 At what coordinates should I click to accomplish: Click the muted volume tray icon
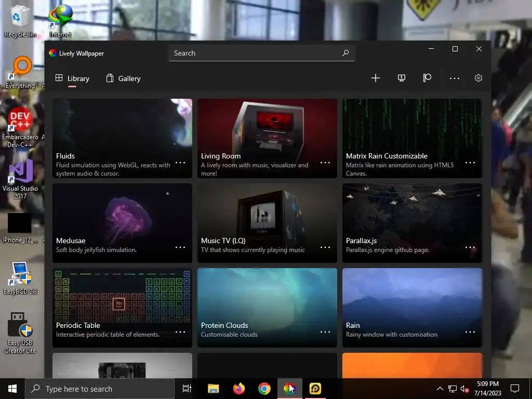click(x=464, y=389)
